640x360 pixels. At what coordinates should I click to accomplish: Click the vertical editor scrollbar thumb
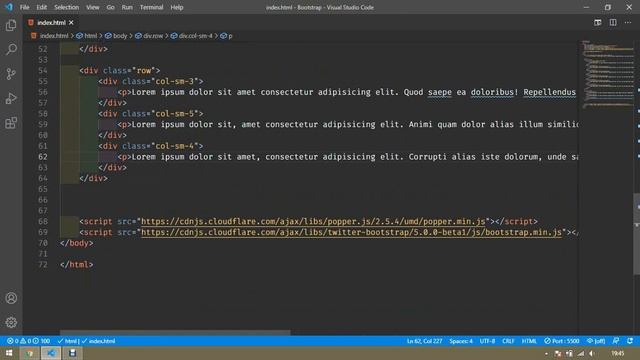tap(636, 234)
